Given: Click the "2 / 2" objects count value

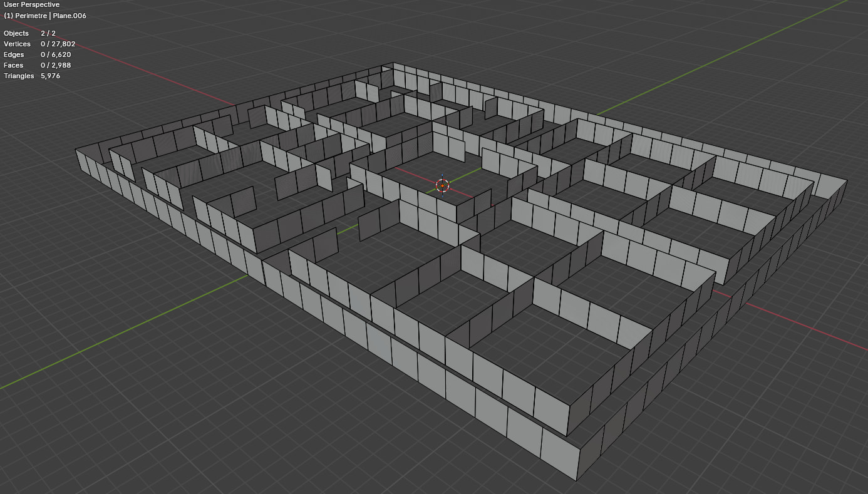Looking at the screenshot, I should (x=48, y=33).
